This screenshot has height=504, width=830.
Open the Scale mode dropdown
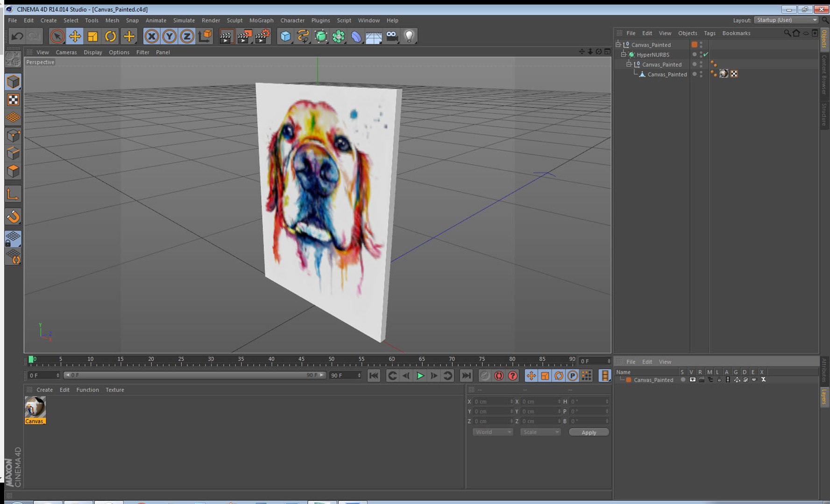[540, 432]
